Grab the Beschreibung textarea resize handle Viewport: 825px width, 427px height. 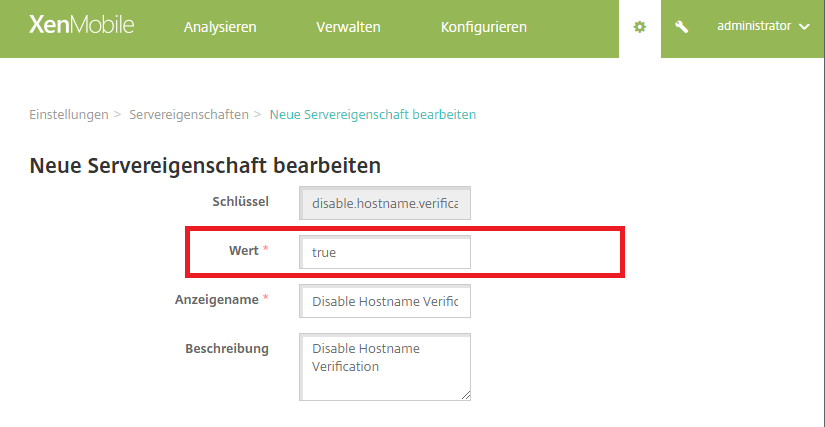pyautogui.click(x=465, y=395)
